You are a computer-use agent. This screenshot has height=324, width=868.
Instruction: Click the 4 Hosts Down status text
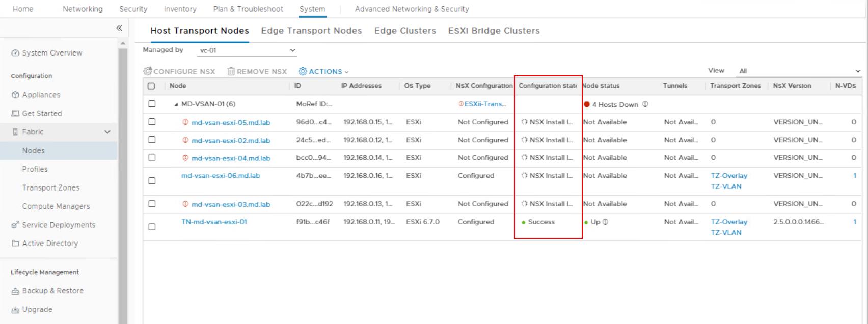[615, 104]
